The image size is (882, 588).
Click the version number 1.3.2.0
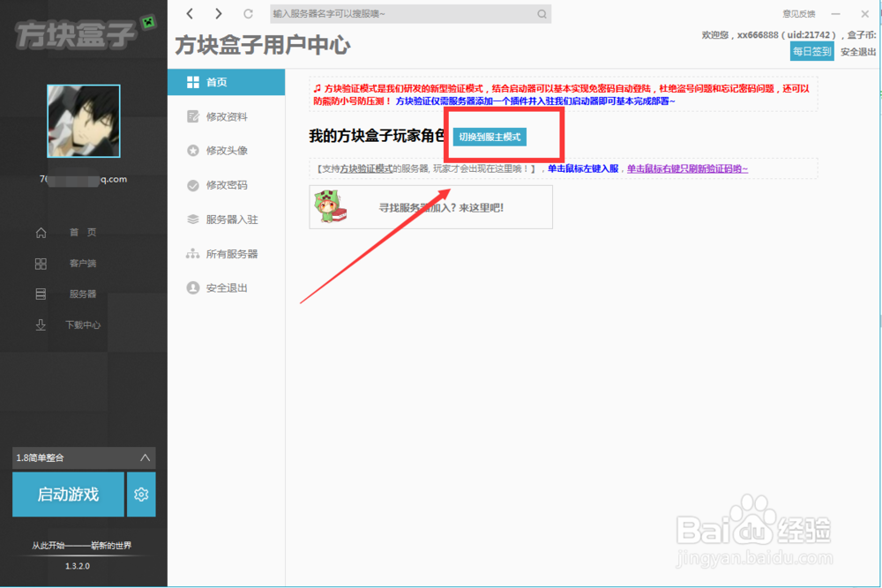coord(77,566)
